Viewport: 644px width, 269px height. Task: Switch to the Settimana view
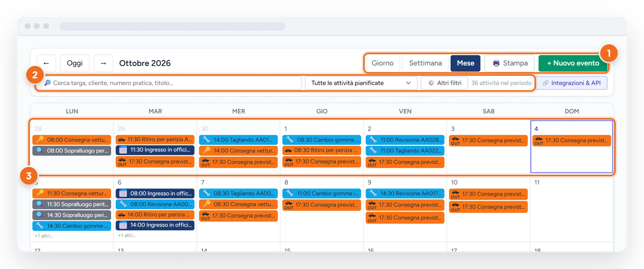[x=425, y=63]
